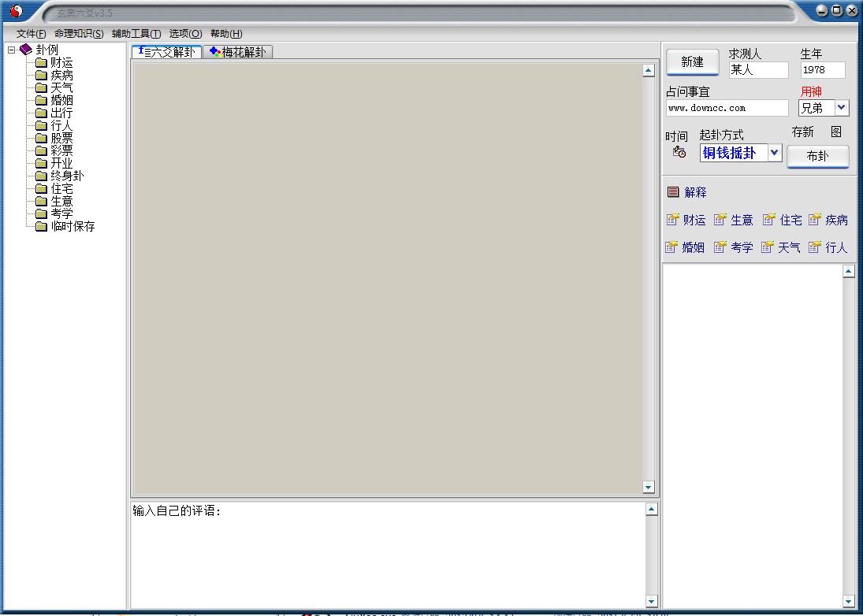Image resolution: width=863 pixels, height=616 pixels.
Task: Select the 彩票 folder icon
Action: 41,150
